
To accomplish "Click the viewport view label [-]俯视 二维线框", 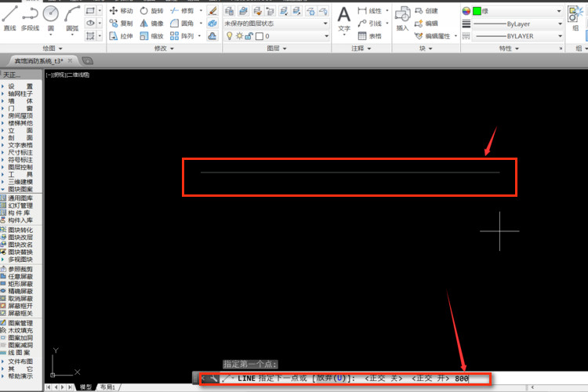I will (68, 74).
